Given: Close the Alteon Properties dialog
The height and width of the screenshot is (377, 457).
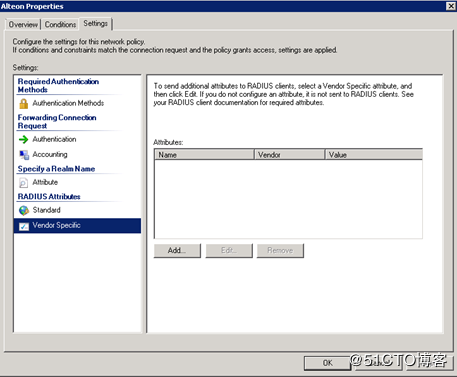Looking at the screenshot, I should pyautogui.click(x=451, y=6).
